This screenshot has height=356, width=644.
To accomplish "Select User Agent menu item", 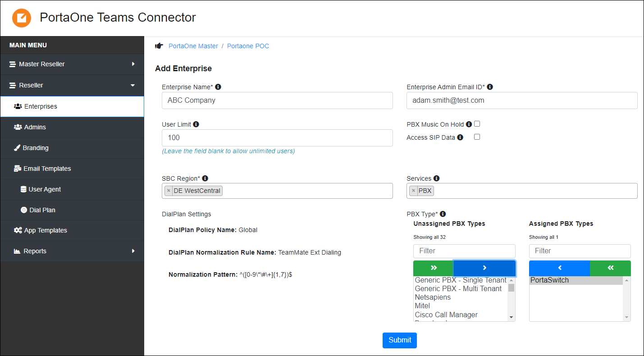I will [x=72, y=189].
